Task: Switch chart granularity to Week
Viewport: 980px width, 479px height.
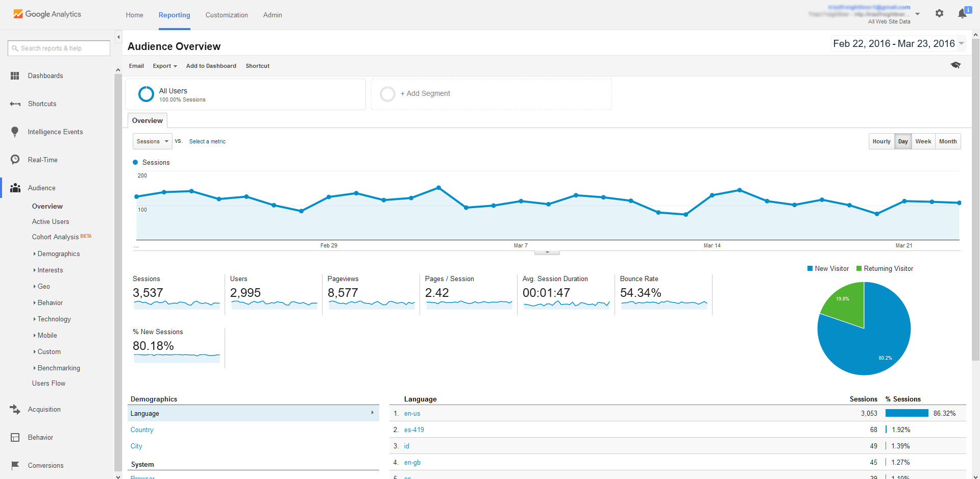Action: tap(923, 141)
